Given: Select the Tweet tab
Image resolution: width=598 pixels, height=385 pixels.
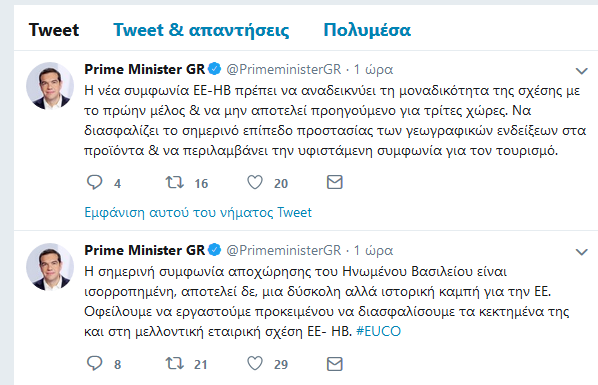Looking at the screenshot, I should point(54,30).
